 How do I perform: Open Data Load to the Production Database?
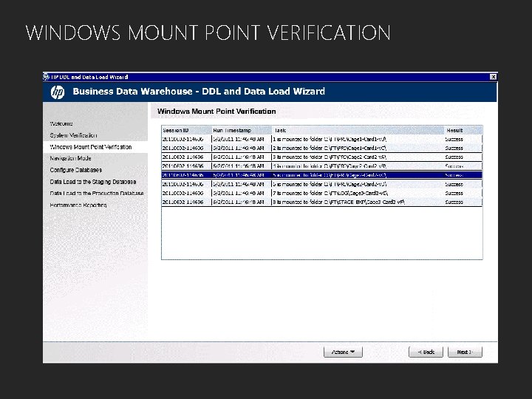point(97,193)
